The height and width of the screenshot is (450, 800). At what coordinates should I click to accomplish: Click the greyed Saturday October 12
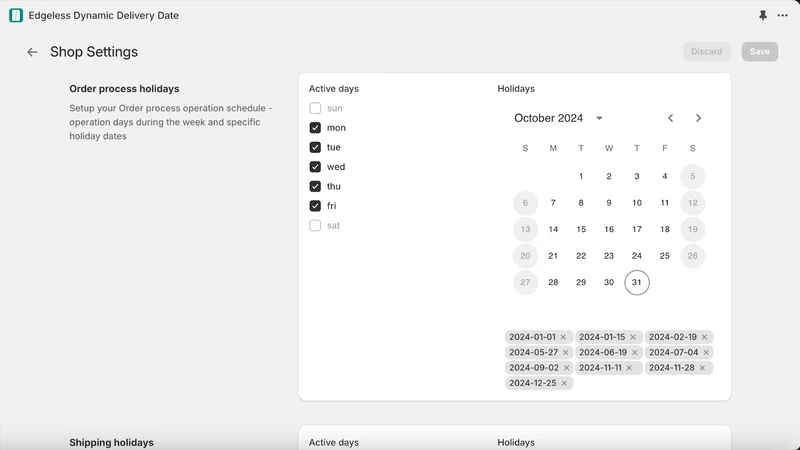click(x=692, y=203)
